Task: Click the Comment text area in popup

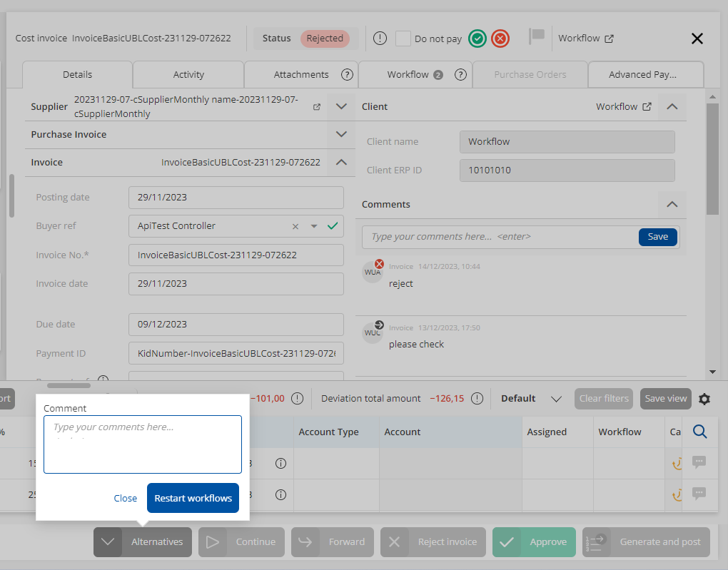Action: [143, 444]
